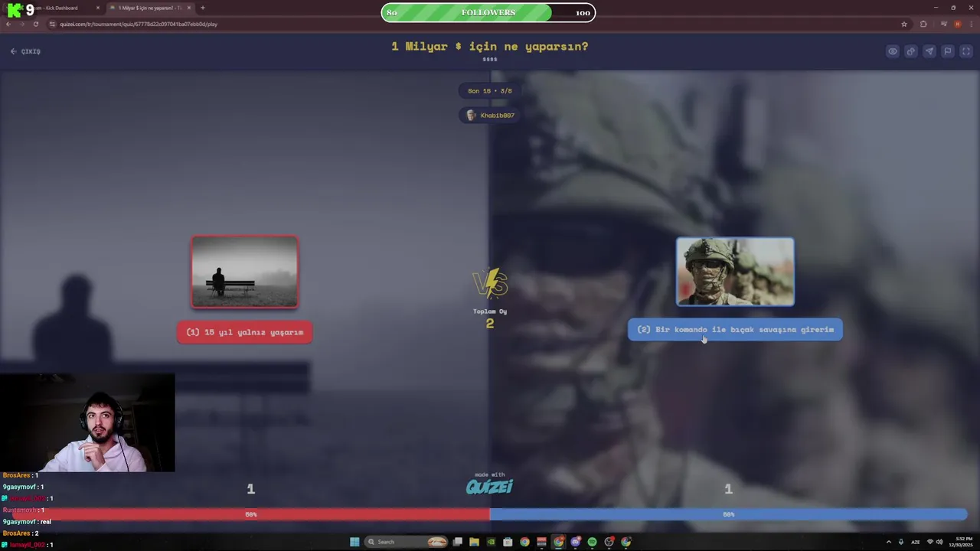Select the '1 Milyar $ için ne yaparsın' tab

149,8
